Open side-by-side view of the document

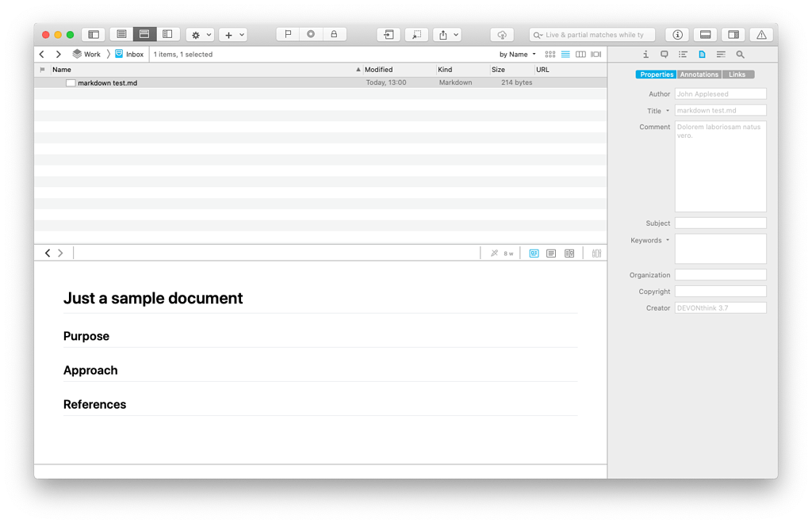[569, 252]
